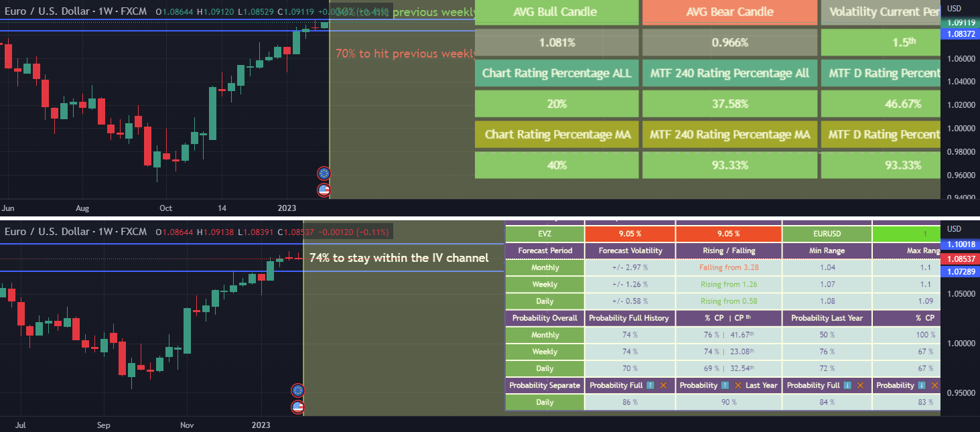980x432 pixels.
Task: Open the EU flag event marker in bottom chart
Action: click(x=298, y=390)
